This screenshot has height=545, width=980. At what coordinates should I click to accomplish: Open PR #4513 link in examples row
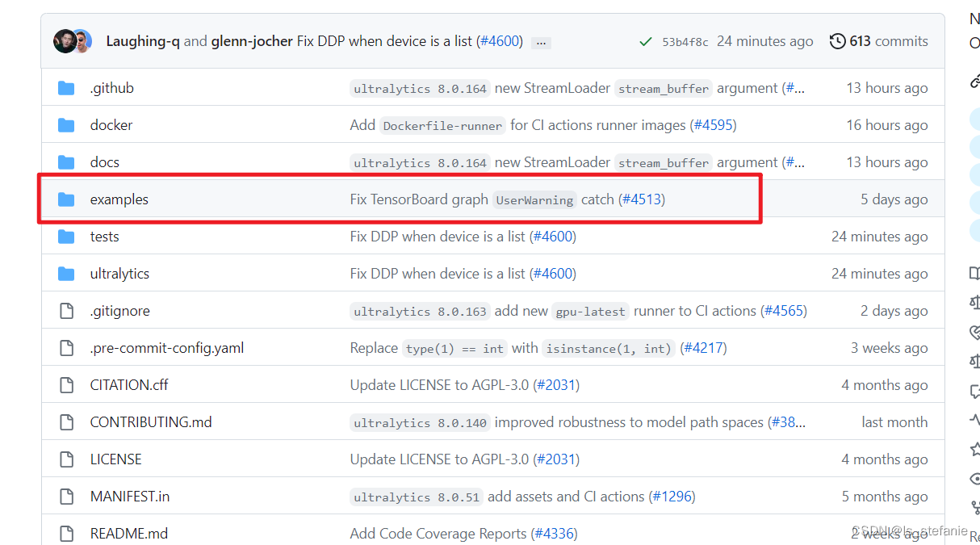[642, 199]
